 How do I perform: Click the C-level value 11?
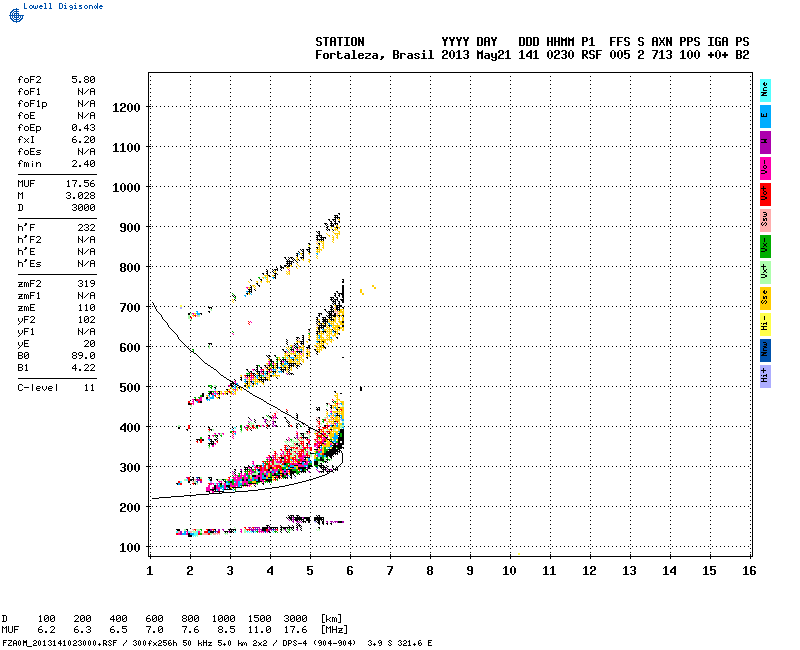(x=89, y=388)
